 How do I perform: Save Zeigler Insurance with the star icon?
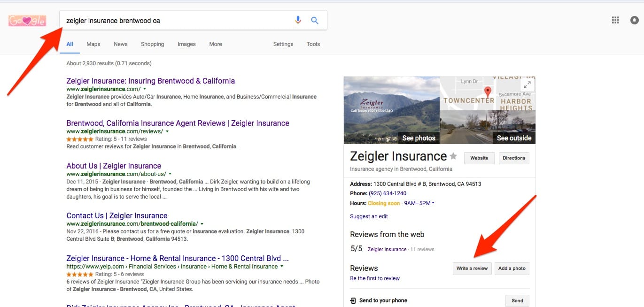tap(453, 156)
